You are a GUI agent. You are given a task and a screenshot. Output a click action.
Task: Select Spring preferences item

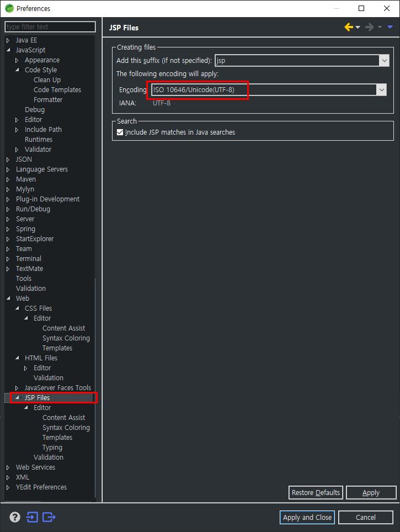tap(25, 229)
